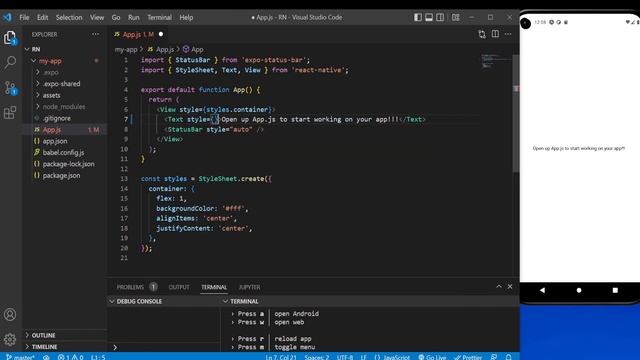Open the Run menu
Screen dimensions: 640x360
point(133,18)
